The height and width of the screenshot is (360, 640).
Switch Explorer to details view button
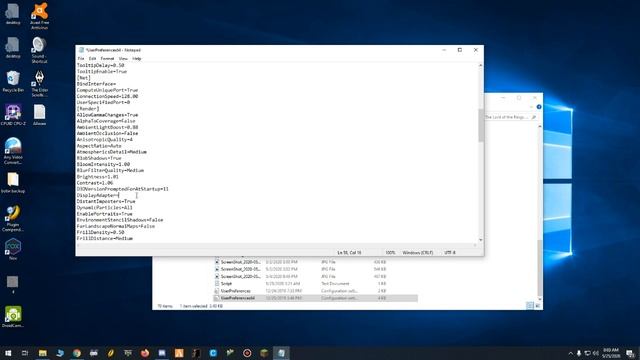click(529, 305)
